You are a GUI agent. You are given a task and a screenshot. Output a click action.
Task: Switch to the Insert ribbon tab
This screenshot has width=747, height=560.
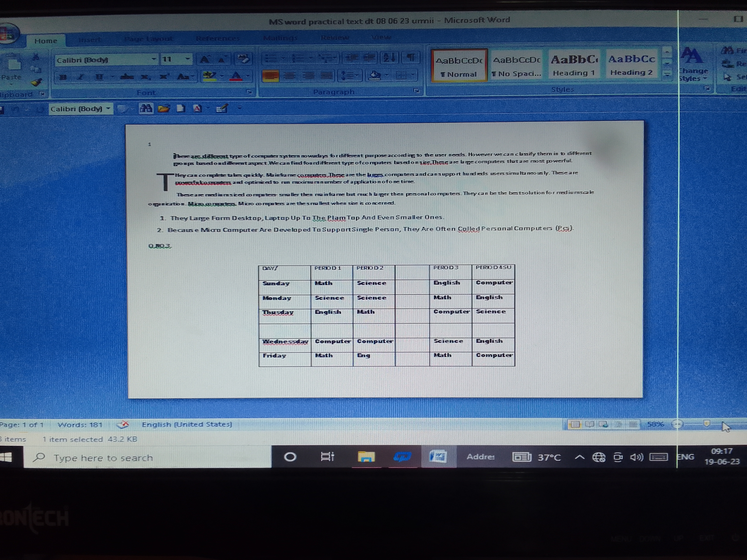[x=90, y=40]
